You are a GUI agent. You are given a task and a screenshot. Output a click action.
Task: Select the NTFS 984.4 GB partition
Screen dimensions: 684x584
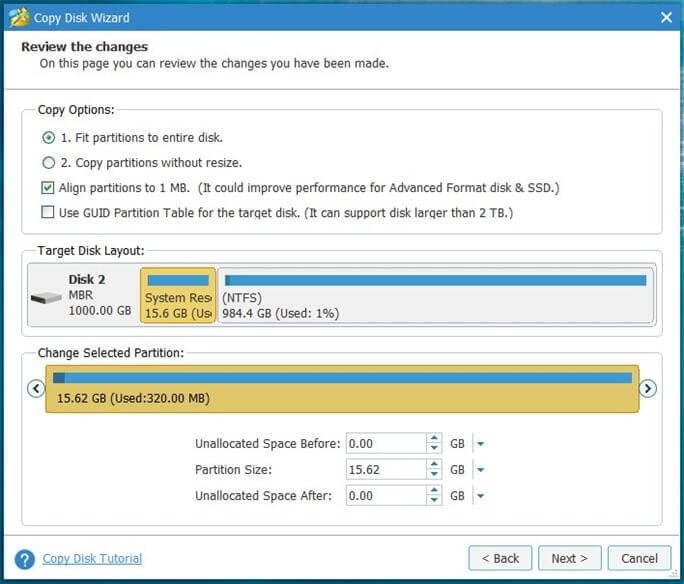[x=436, y=296]
